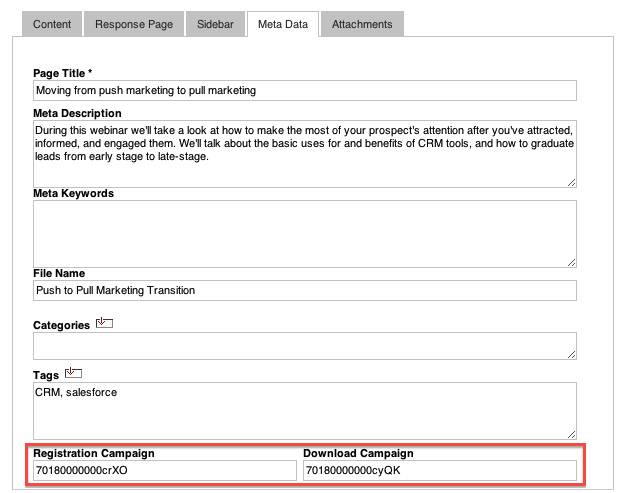Click the empty Meta Keywords text area
Screen dimensions: 621x493
click(x=305, y=234)
